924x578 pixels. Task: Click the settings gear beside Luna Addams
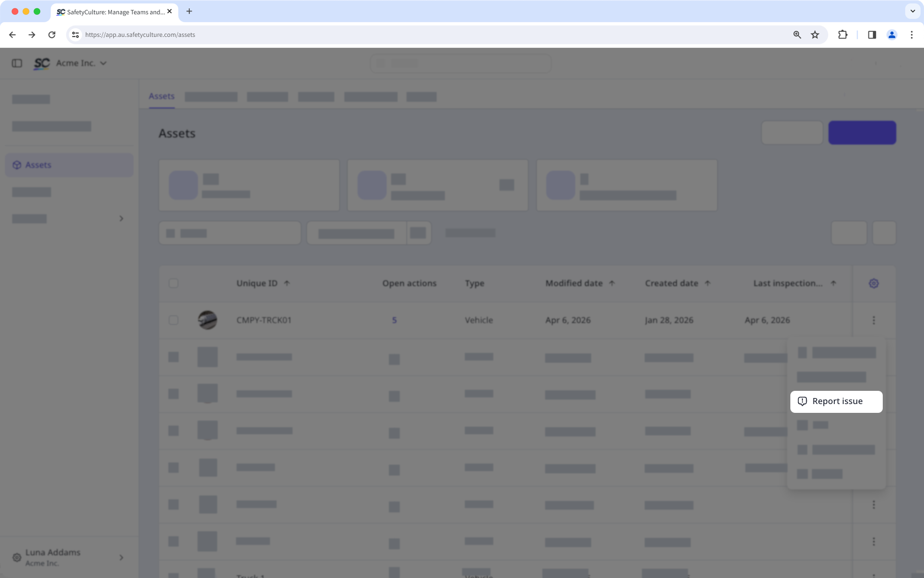click(17, 558)
